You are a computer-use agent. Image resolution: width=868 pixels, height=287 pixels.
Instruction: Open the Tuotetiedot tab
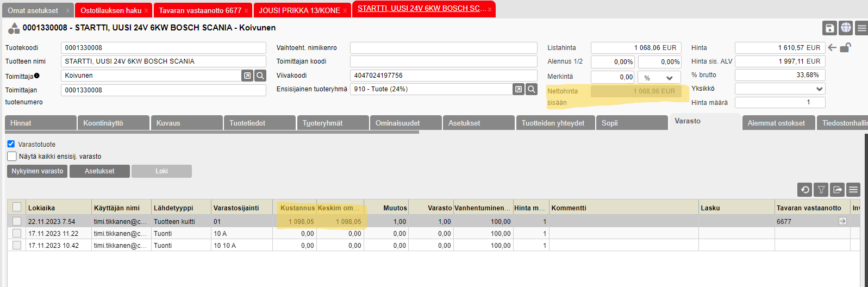[259, 123]
